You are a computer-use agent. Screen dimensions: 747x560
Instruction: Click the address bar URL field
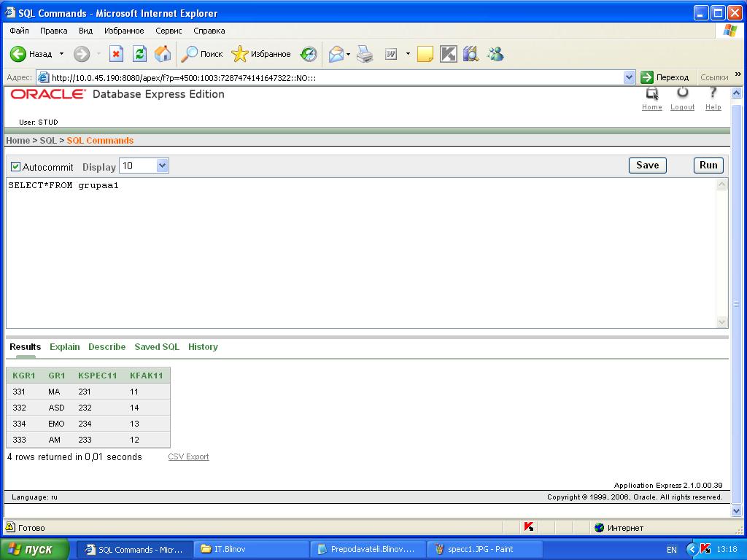[336, 77]
